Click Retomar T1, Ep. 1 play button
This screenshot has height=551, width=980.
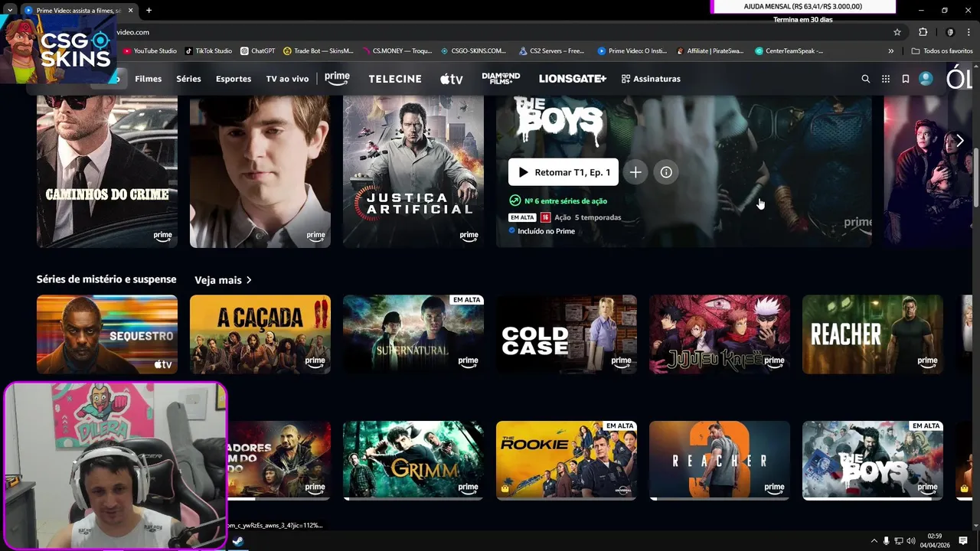563,172
